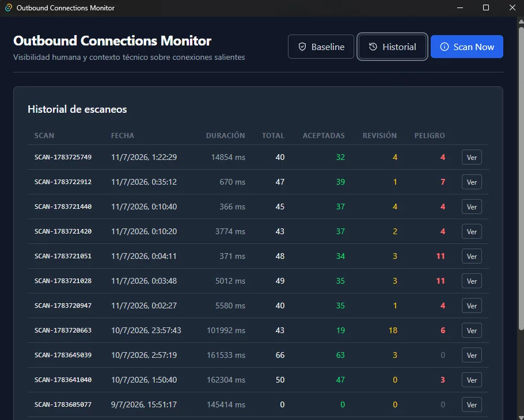
Task: Click the info circle icon on Scan Now
Action: point(445,47)
